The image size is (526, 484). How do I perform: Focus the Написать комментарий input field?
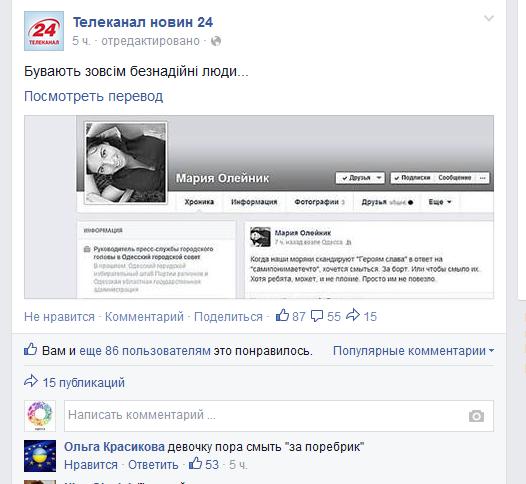coord(279,416)
